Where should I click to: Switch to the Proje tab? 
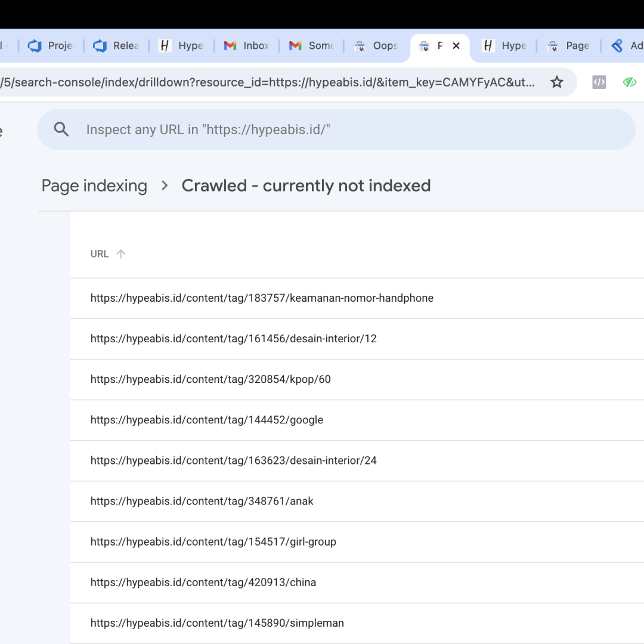(x=50, y=45)
